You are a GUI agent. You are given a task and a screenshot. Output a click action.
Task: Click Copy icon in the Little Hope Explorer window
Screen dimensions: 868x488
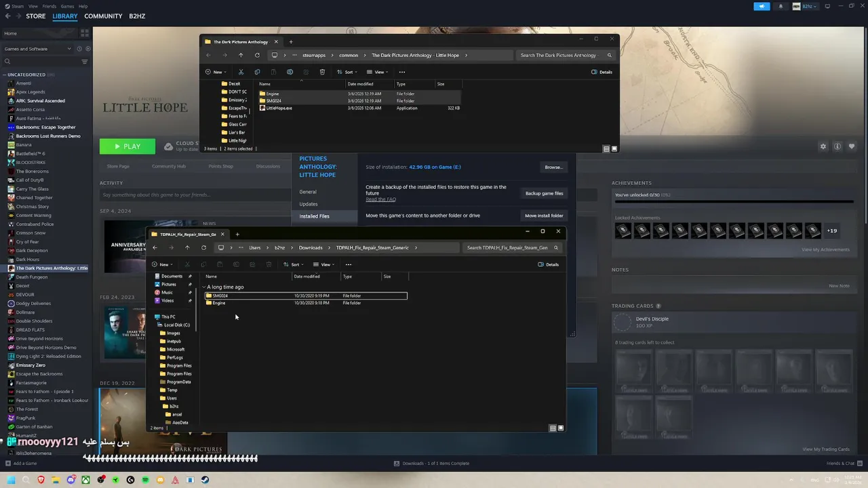pyautogui.click(x=257, y=72)
